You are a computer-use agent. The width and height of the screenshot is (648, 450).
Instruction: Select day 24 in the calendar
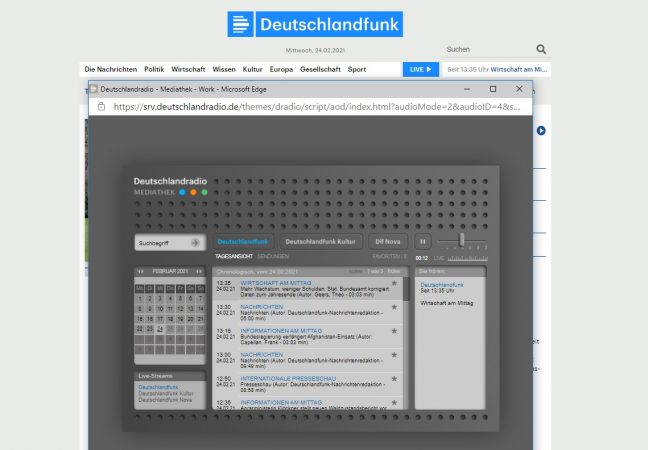coord(160,329)
